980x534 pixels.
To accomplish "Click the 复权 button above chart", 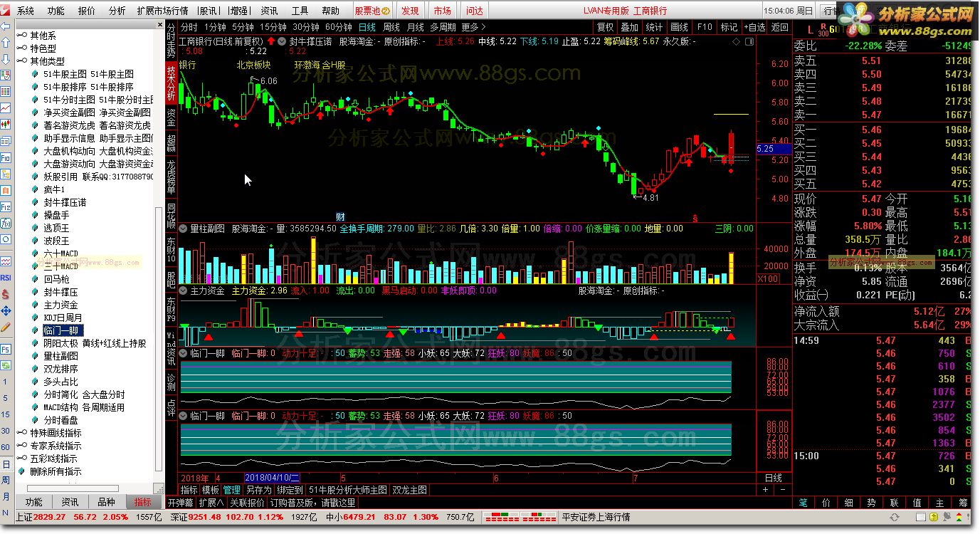I will pos(605,27).
